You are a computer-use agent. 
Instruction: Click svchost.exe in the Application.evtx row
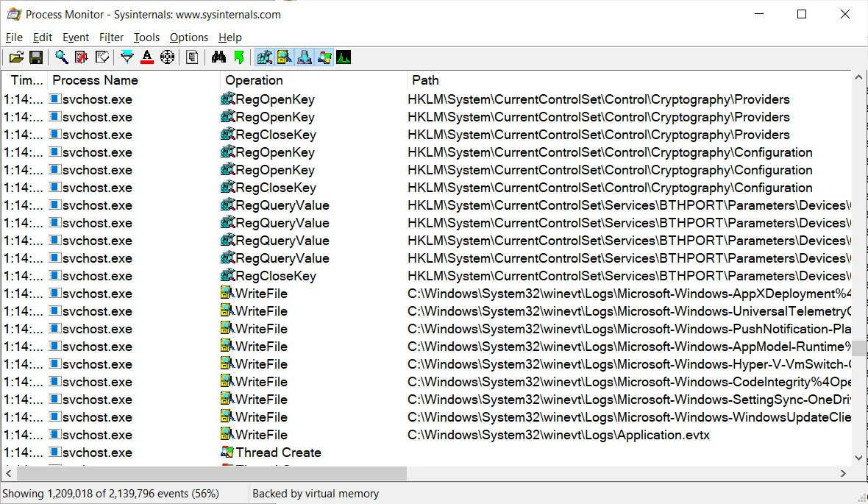97,435
